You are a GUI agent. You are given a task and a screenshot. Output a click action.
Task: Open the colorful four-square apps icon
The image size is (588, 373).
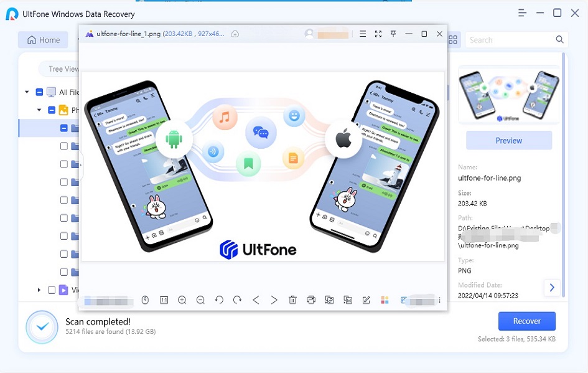point(385,300)
